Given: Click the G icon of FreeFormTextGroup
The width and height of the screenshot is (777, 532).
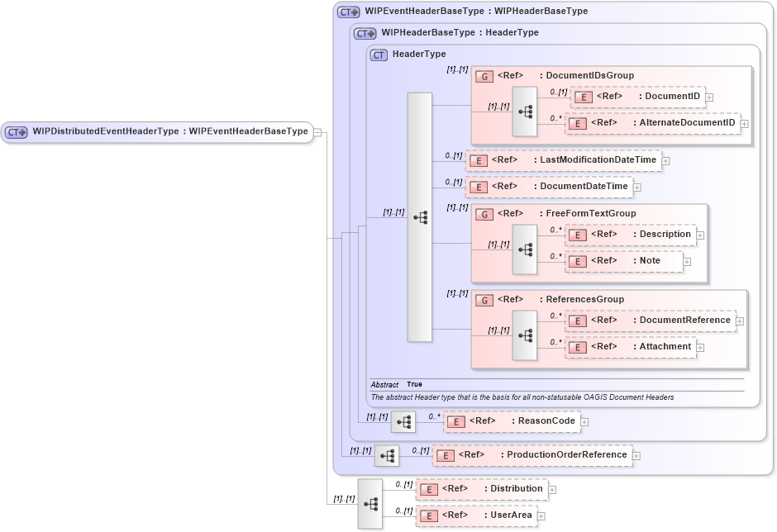Looking at the screenshot, I should 484,213.
